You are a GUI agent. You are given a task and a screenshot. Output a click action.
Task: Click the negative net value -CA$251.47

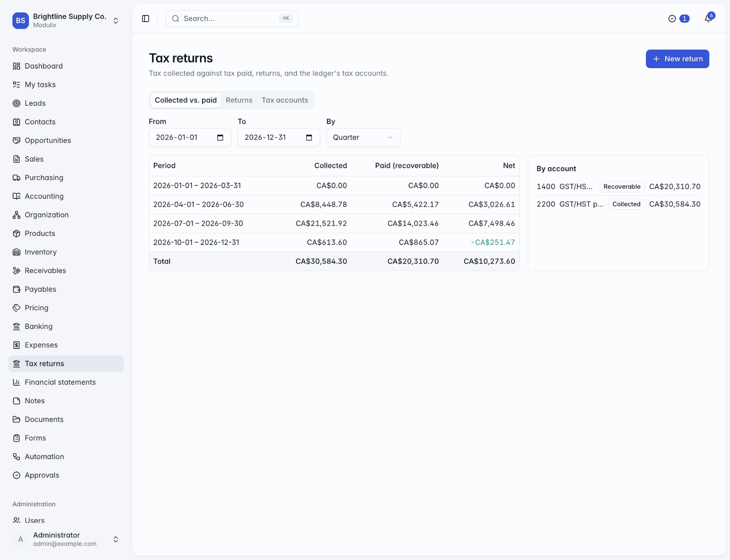(493, 242)
